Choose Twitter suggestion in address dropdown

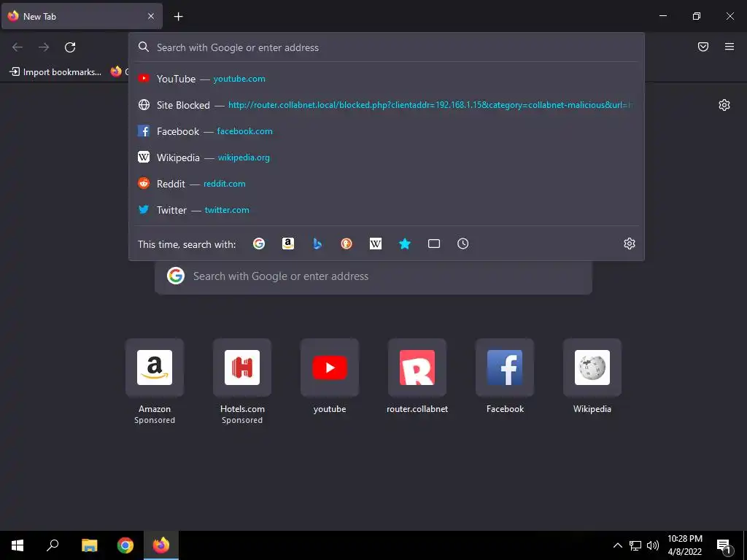[x=387, y=209]
